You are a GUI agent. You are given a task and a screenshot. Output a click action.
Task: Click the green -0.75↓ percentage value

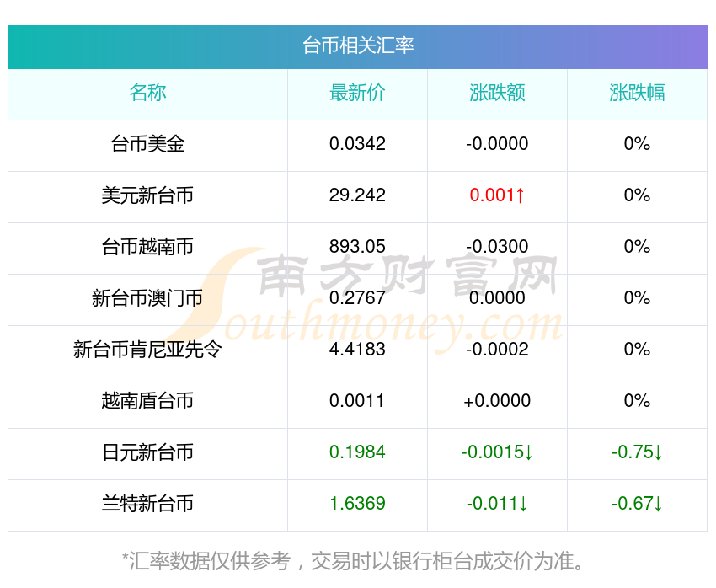[637, 452]
